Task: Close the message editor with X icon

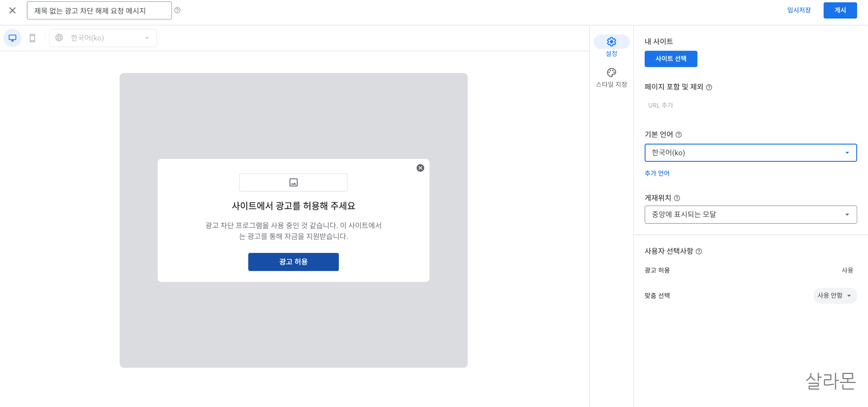Action: point(12,10)
